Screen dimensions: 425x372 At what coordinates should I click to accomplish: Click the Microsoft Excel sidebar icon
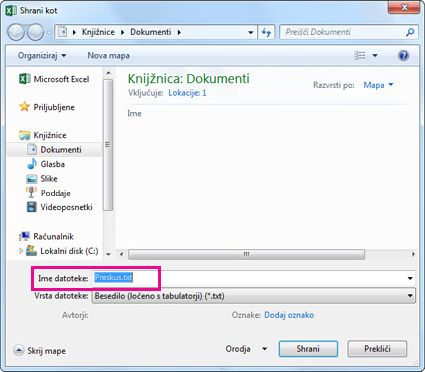[x=25, y=79]
